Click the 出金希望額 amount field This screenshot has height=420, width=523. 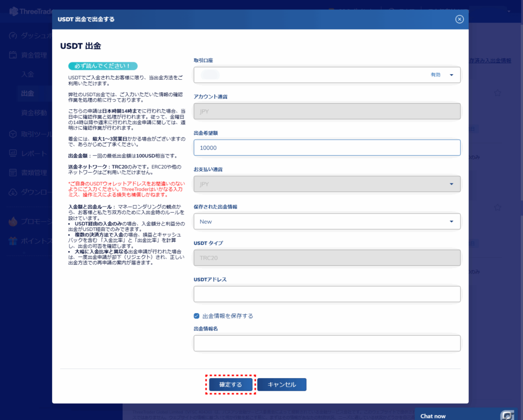(x=327, y=148)
